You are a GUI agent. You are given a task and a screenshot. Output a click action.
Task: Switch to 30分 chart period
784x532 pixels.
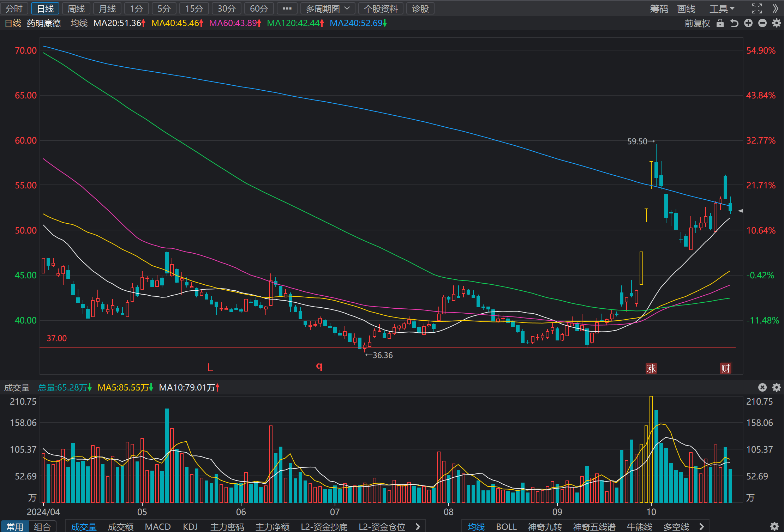click(227, 8)
